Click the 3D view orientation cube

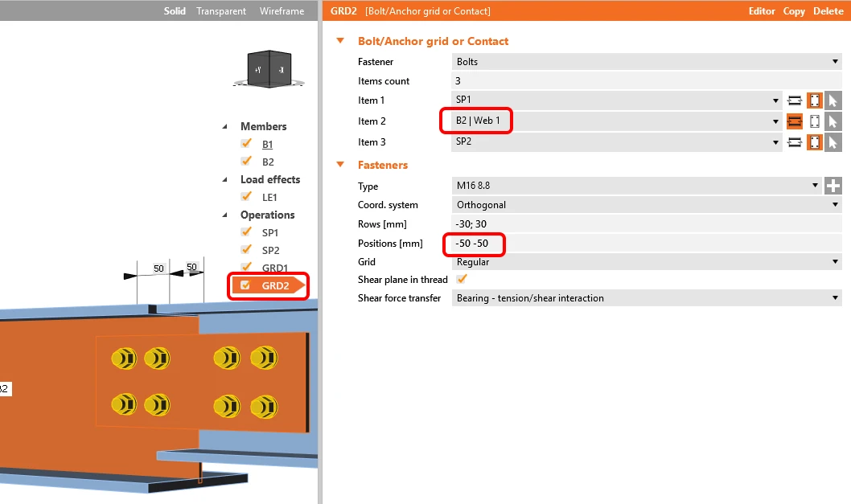point(269,69)
